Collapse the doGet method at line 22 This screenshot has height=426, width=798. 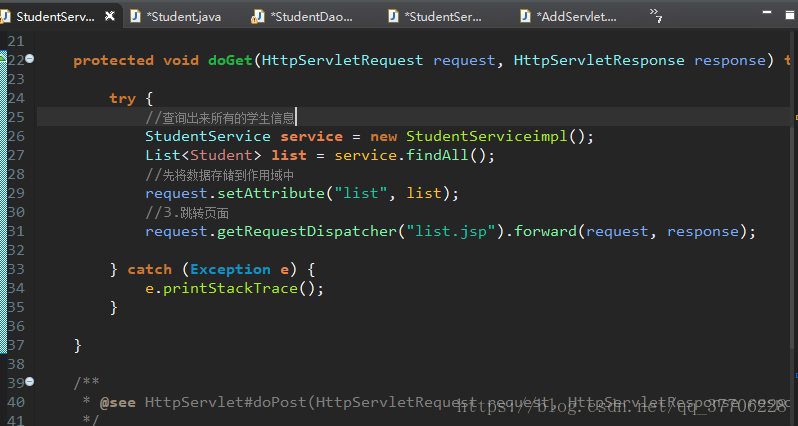click(x=30, y=59)
